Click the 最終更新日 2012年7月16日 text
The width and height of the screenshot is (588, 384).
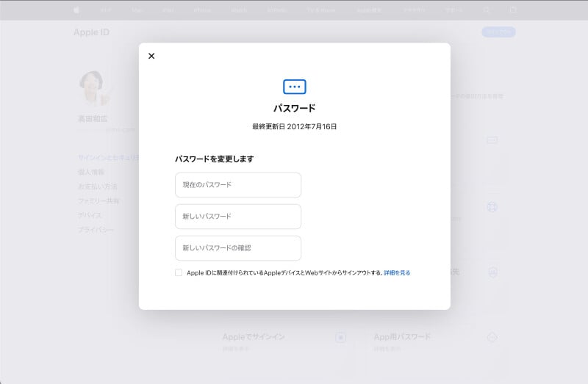coord(295,126)
